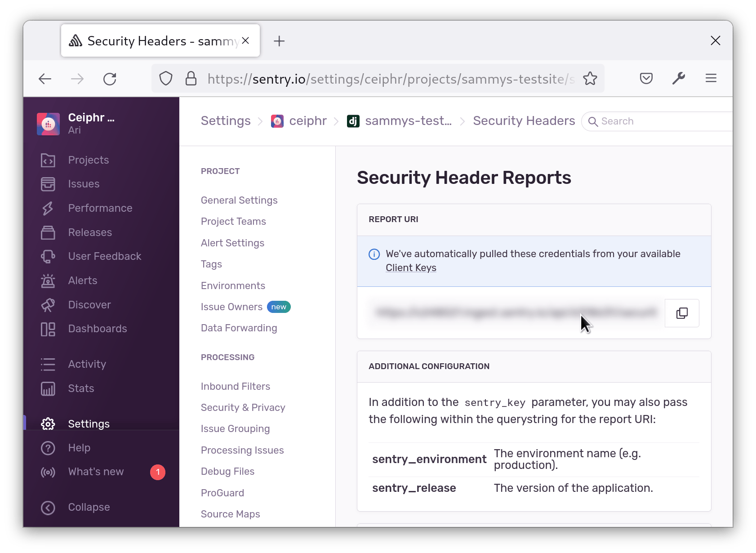Open General Settings

point(239,201)
